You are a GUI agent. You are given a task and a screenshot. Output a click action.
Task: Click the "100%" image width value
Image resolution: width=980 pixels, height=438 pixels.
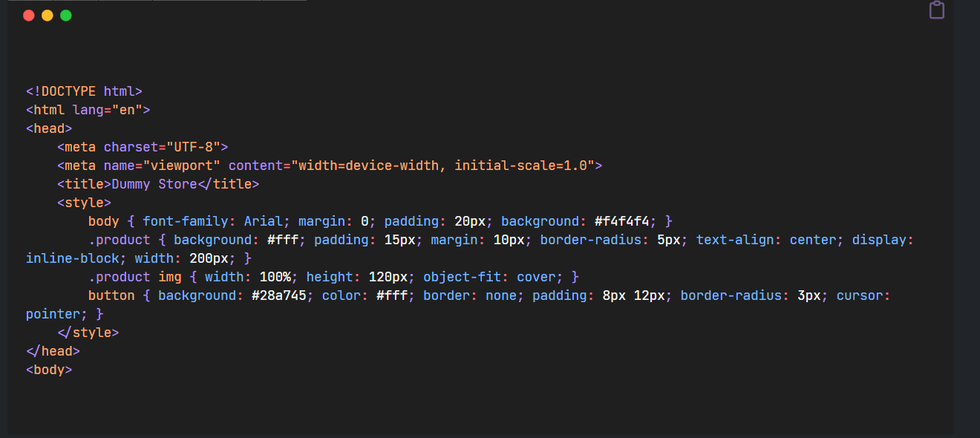tap(275, 277)
